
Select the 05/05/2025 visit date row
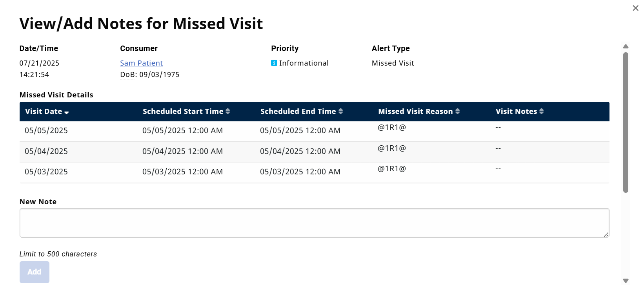(46, 131)
